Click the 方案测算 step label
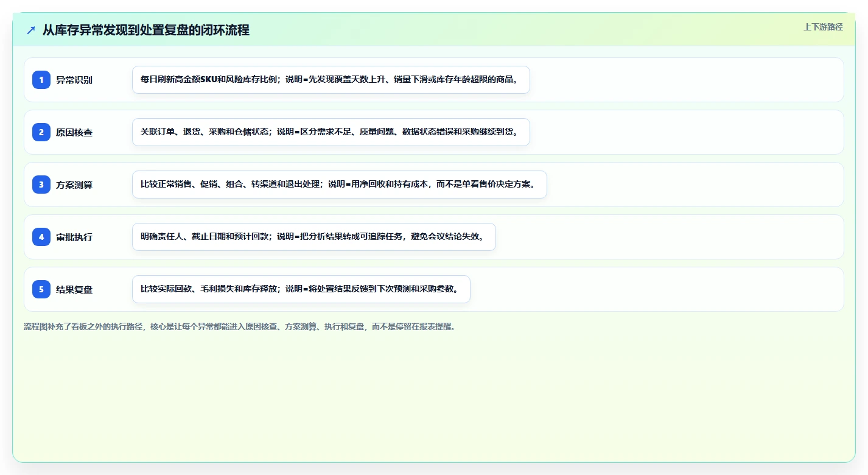Image resolution: width=868 pixels, height=475 pixels. [74, 185]
